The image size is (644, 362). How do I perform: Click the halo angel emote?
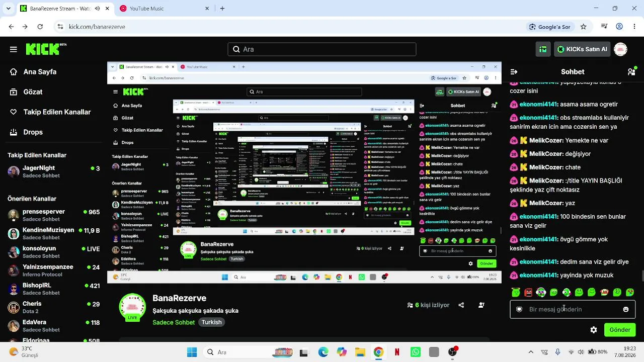click(x=516, y=292)
